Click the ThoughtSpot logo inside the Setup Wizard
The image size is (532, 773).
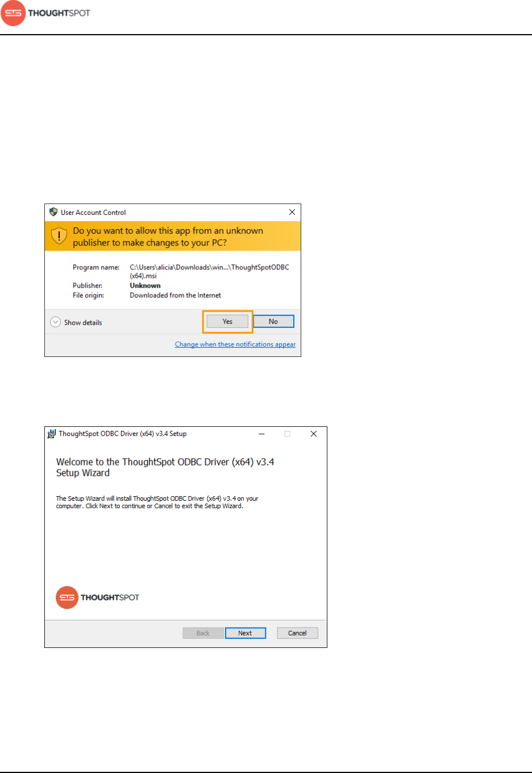pyautogui.click(x=98, y=597)
